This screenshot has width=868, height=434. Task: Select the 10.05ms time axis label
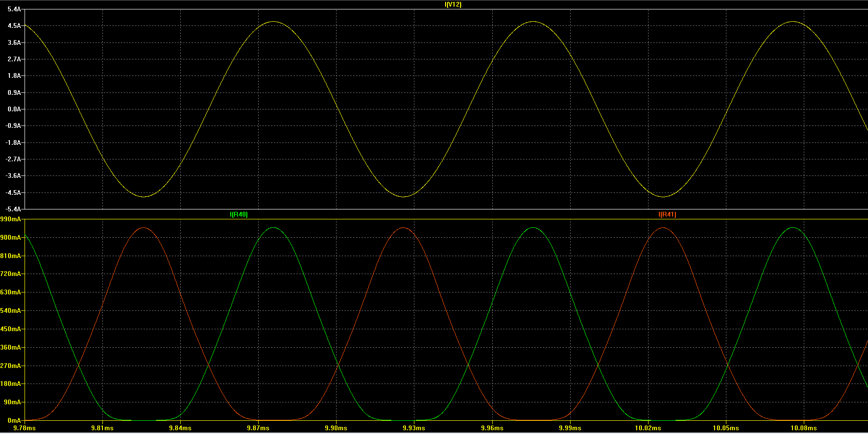pyautogui.click(x=726, y=428)
